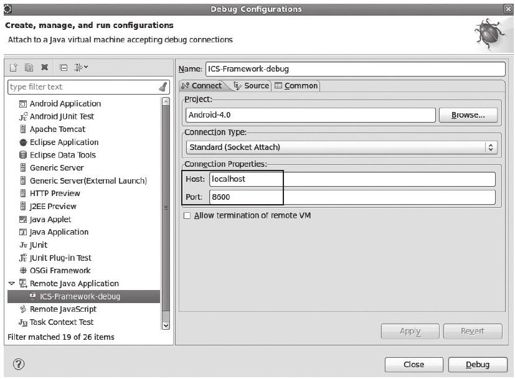Click the Revert button
This screenshot has height=379, width=515.
click(472, 331)
